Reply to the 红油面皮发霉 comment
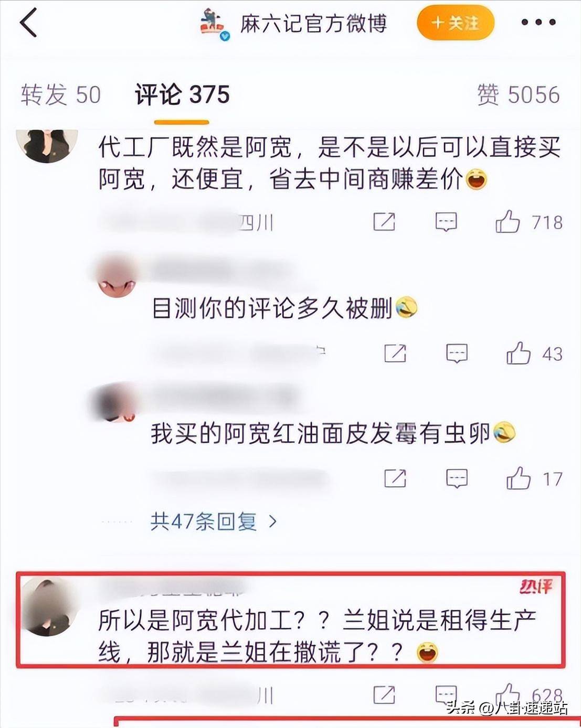 pos(457,479)
